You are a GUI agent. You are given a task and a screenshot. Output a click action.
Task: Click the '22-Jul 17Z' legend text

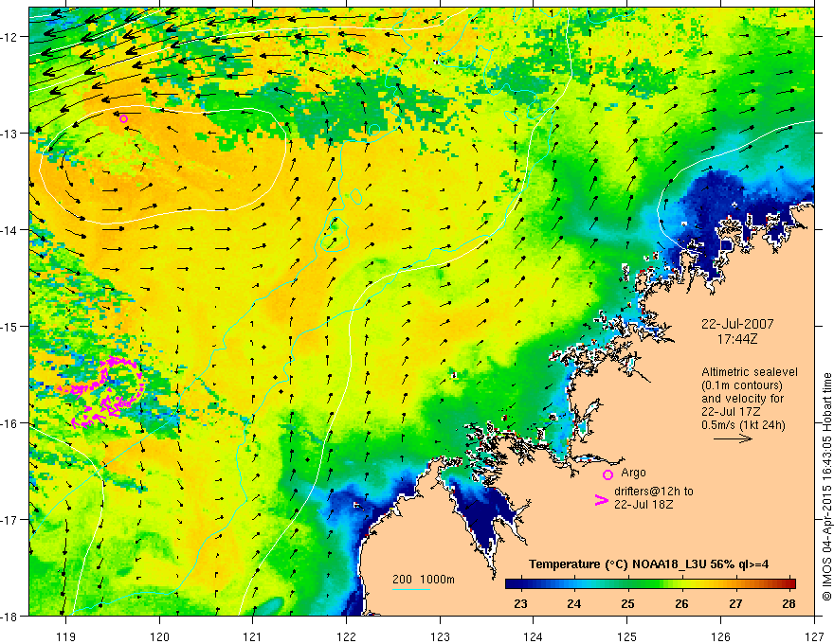click(x=731, y=412)
